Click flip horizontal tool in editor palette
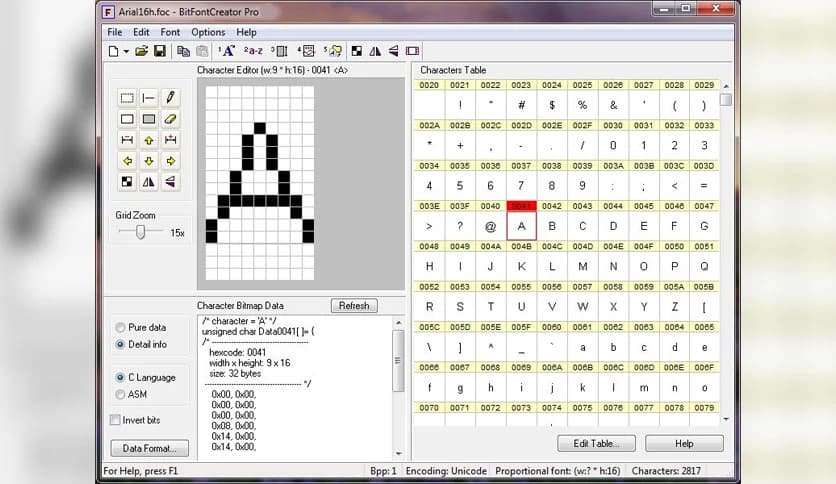 tap(149, 182)
